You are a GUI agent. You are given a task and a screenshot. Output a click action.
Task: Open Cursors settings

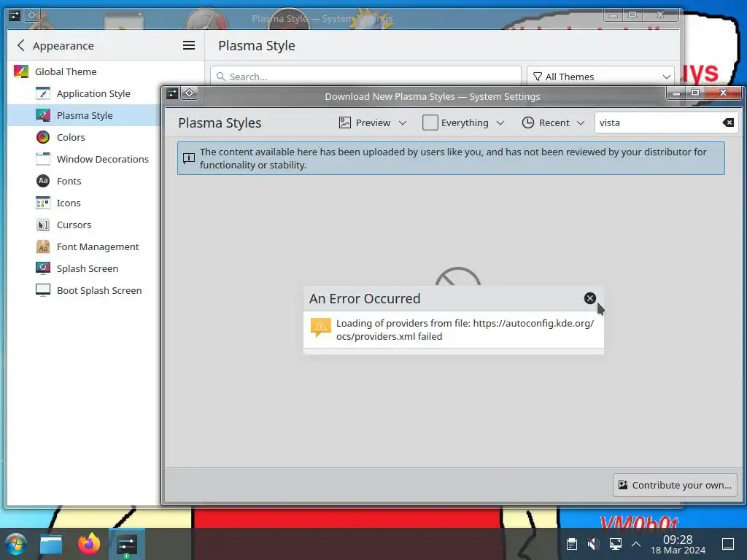pyautogui.click(x=86, y=225)
